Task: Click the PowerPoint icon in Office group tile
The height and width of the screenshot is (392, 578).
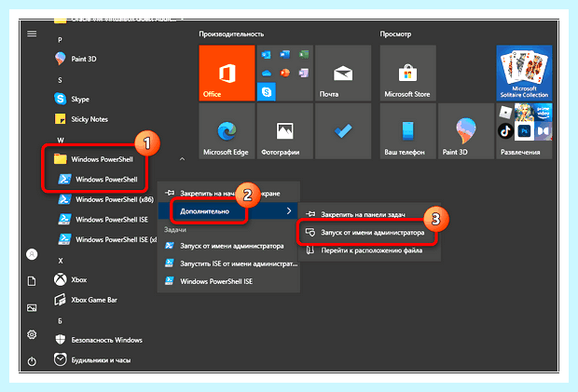Action: coord(285,74)
